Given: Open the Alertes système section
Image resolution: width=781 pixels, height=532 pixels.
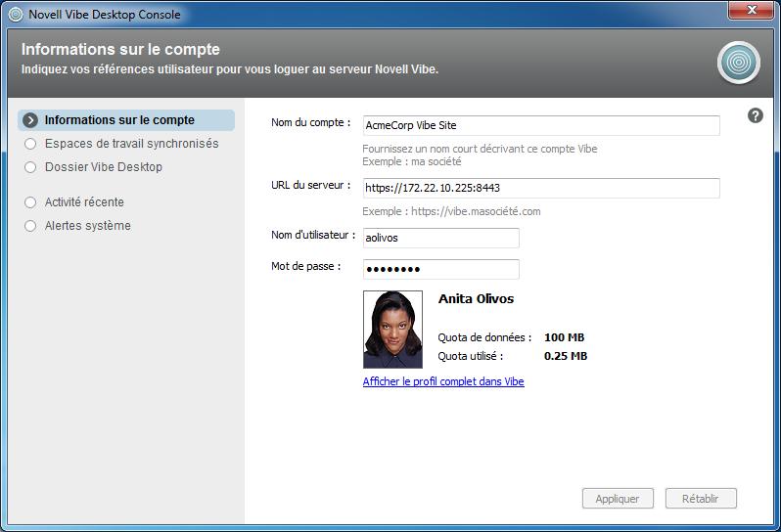Looking at the screenshot, I should 88,226.
